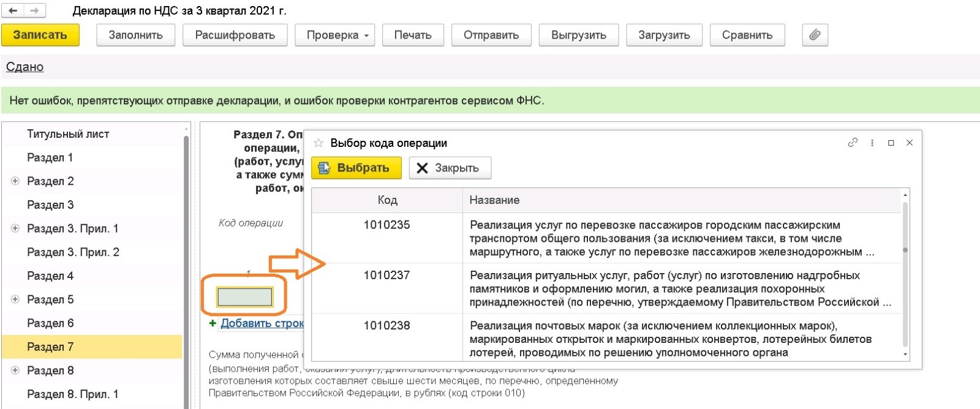The image size is (980, 409).
Task: Select Раздел 4 in the section list
Action: pos(50,276)
